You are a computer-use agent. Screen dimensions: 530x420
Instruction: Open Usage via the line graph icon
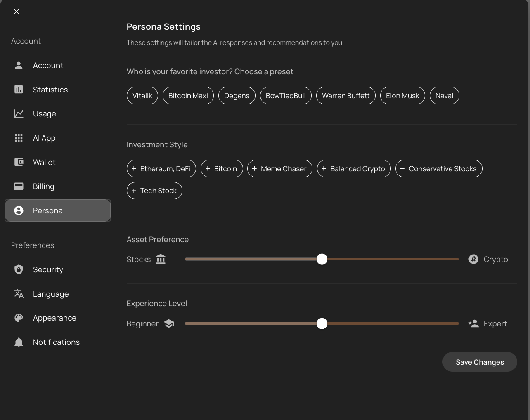click(19, 114)
